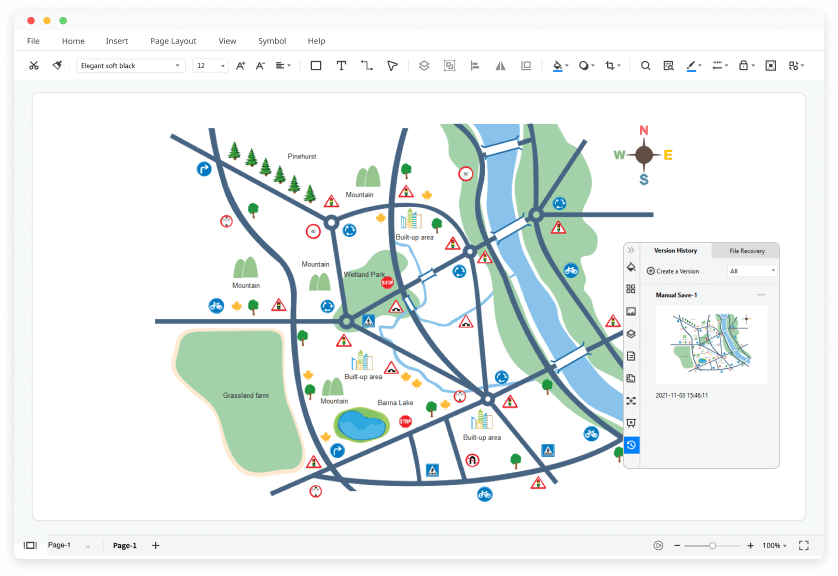Image resolution: width=838 pixels, height=576 pixels.
Task: Open the Symbol menu
Action: point(272,41)
